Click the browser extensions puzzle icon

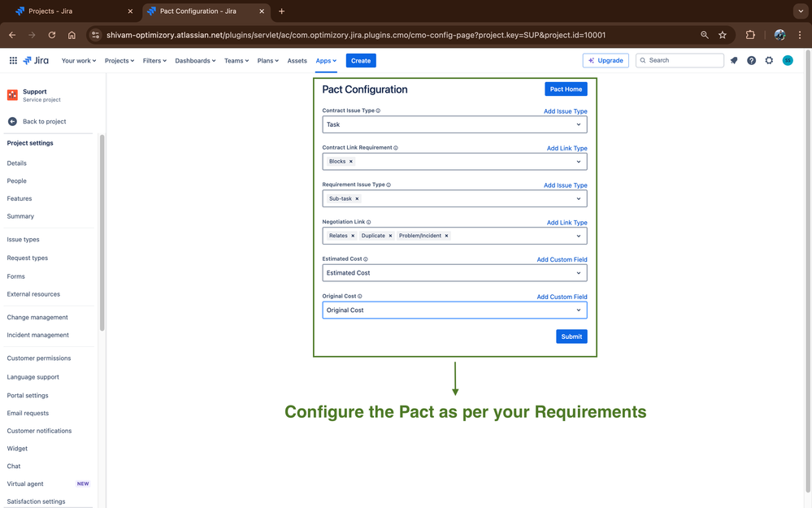750,35
